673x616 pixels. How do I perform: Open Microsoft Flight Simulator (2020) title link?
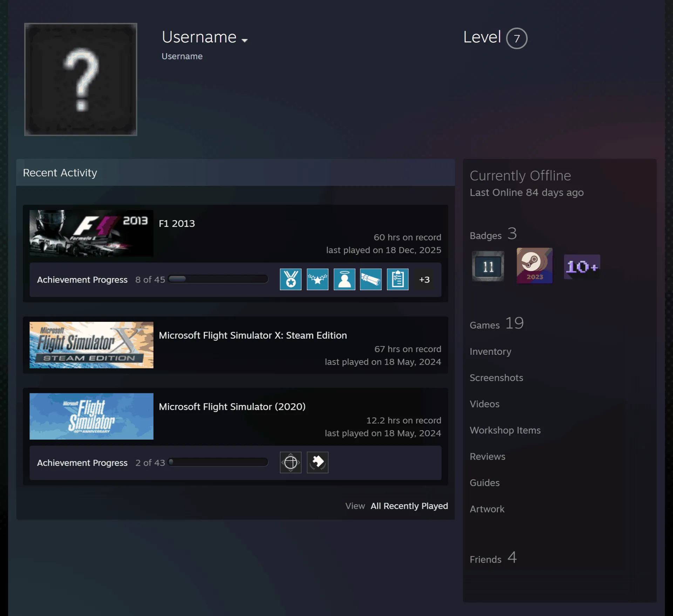pos(232,406)
